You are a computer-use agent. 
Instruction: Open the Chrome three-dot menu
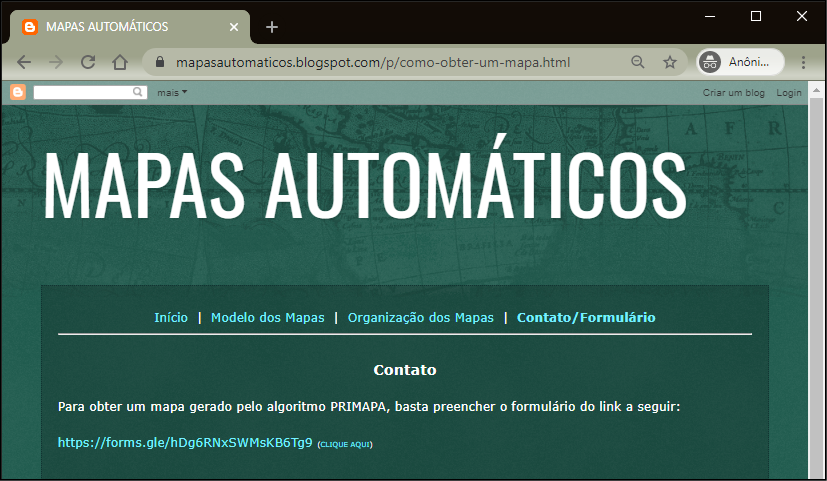pyautogui.click(x=803, y=62)
